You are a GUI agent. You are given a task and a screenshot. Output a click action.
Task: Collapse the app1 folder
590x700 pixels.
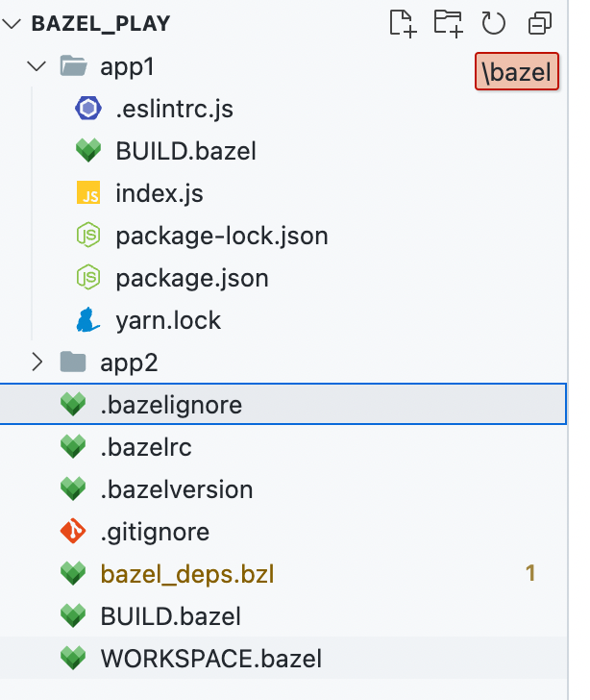37,66
